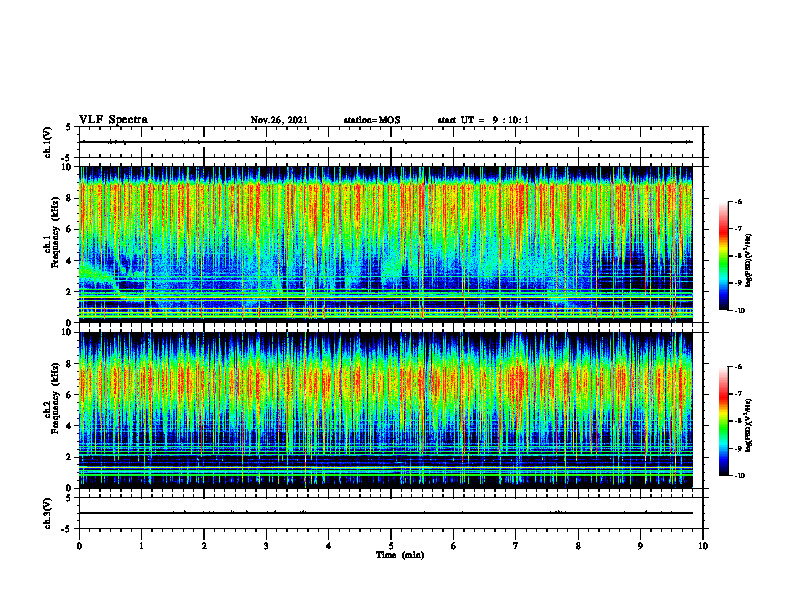Click the '-6' tick on ch.2 colorbar
This screenshot has height=612, width=792.
[739, 367]
